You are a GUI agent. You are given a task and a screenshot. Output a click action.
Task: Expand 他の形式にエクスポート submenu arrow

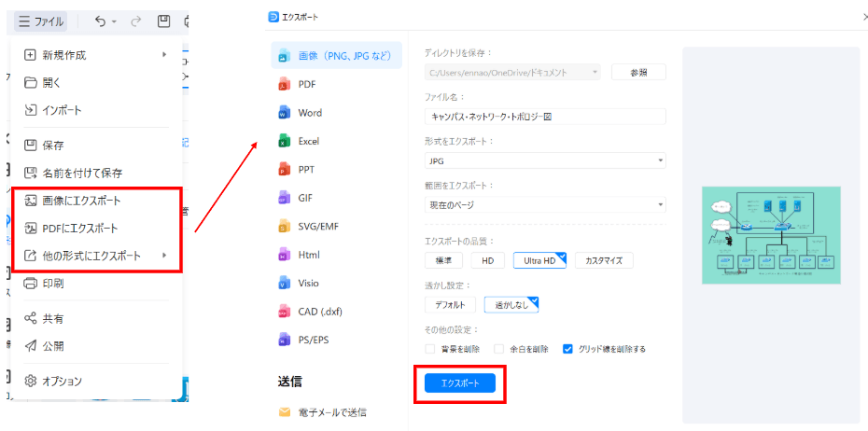click(164, 256)
